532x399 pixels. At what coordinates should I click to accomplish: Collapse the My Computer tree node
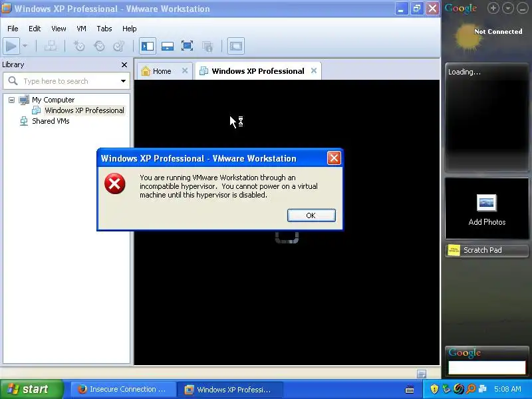[x=11, y=100]
